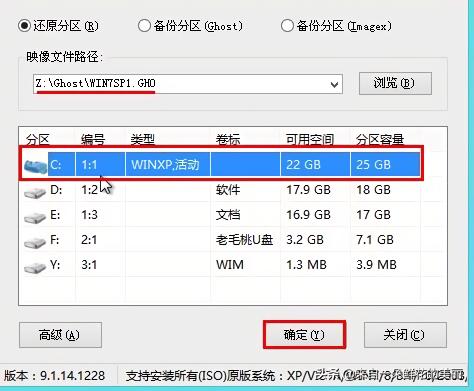
Task: Click the 支持安装所有(ISO)原版系统 status text
Action: point(200,376)
